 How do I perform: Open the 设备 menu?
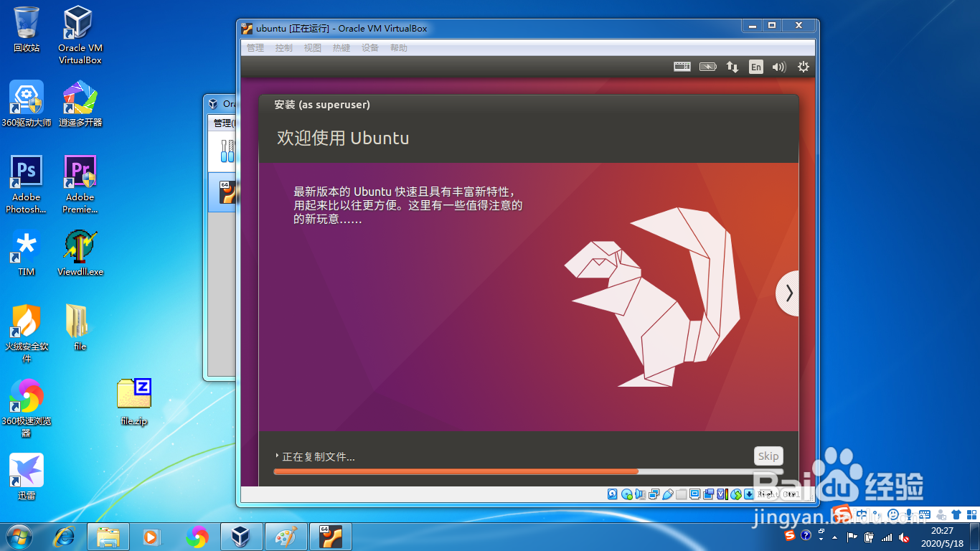click(369, 48)
